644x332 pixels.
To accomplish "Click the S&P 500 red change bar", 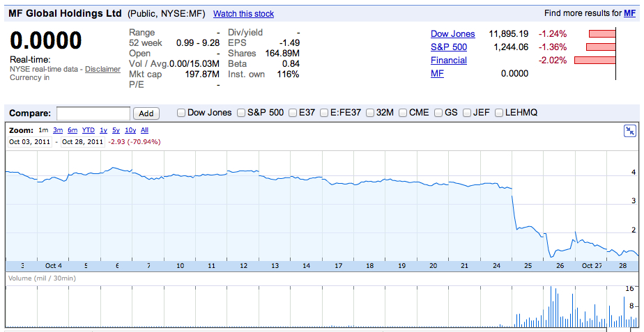I will [x=601, y=47].
